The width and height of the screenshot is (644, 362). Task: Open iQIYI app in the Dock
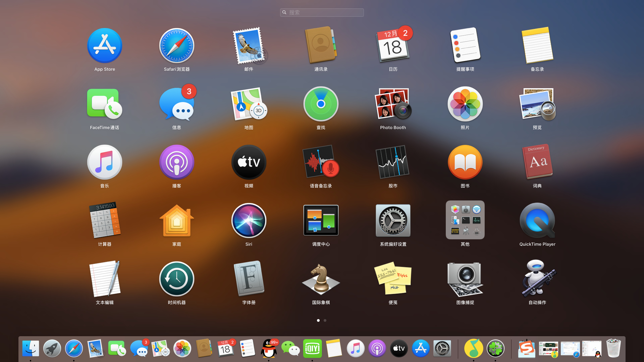(x=312, y=349)
